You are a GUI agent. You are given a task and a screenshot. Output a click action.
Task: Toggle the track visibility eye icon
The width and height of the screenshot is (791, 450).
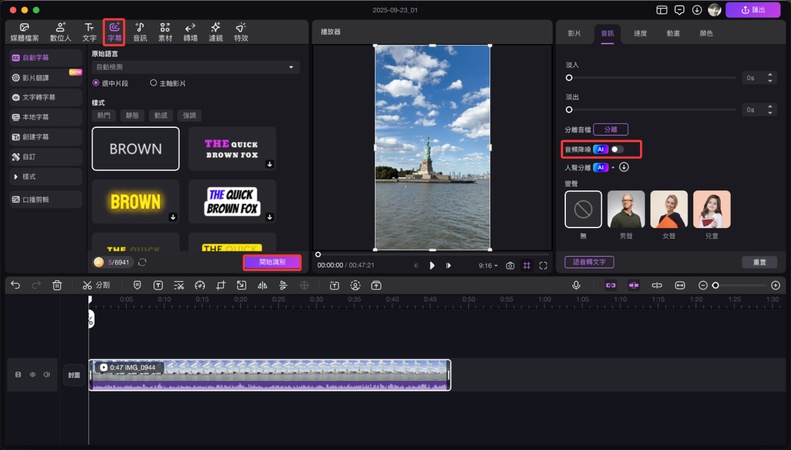pos(31,375)
